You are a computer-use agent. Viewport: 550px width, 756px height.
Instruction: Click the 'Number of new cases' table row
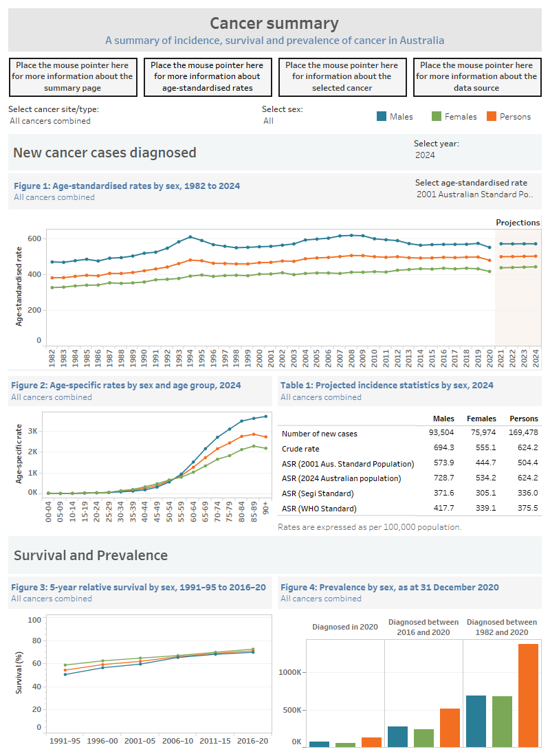tap(323, 434)
